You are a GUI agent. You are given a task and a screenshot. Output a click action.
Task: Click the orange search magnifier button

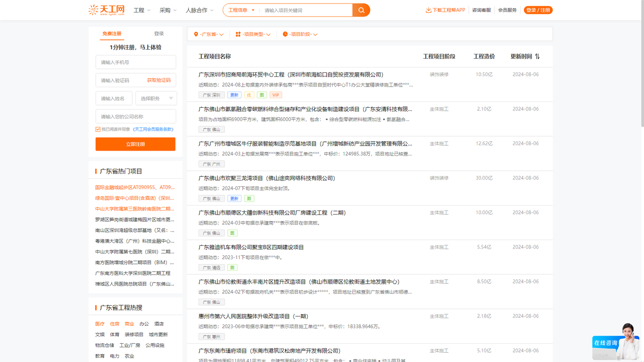(x=361, y=10)
